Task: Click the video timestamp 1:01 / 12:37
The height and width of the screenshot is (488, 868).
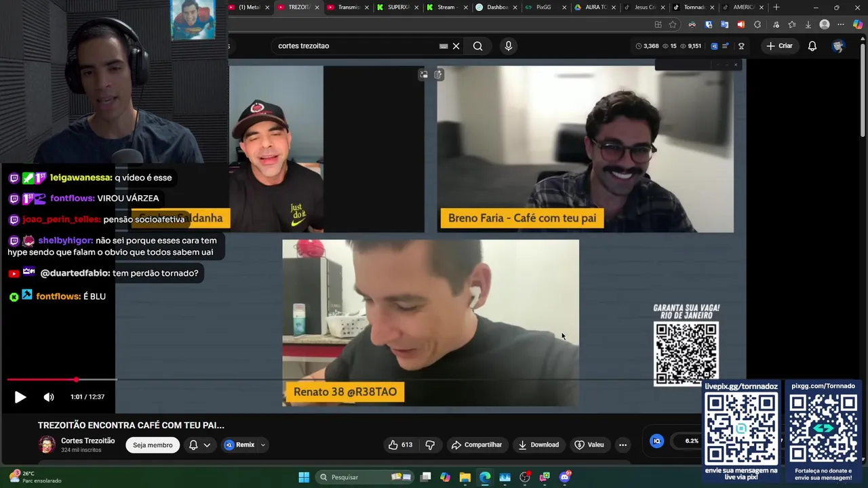Action: click(x=87, y=397)
